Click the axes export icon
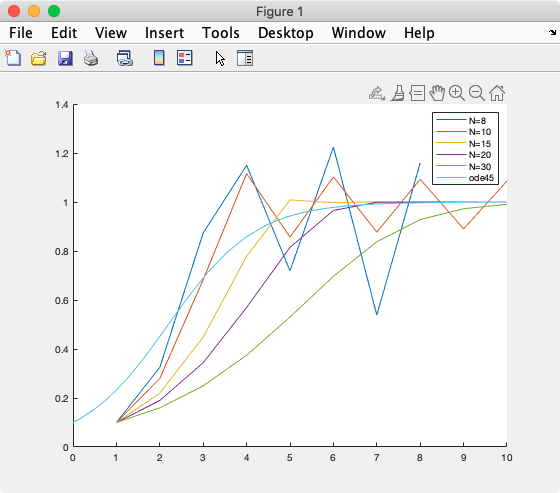This screenshot has height=493, width=560. tap(377, 93)
